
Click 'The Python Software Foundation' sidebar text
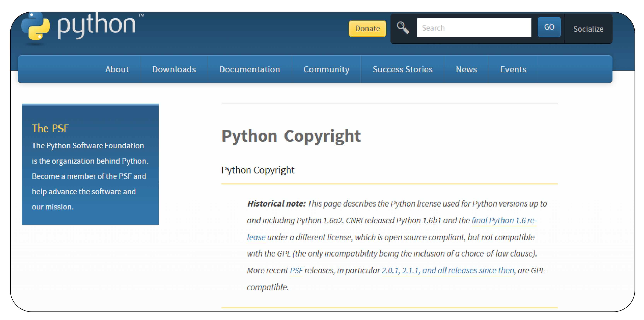coord(88,146)
